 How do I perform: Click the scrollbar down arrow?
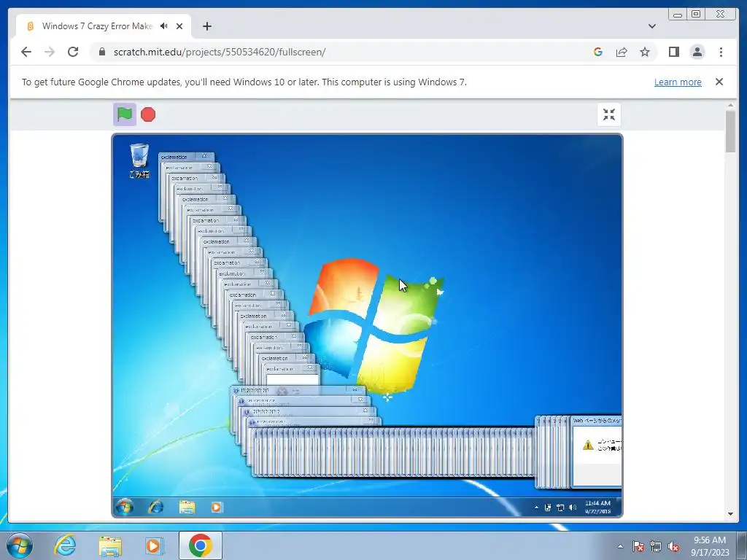pyautogui.click(x=731, y=514)
